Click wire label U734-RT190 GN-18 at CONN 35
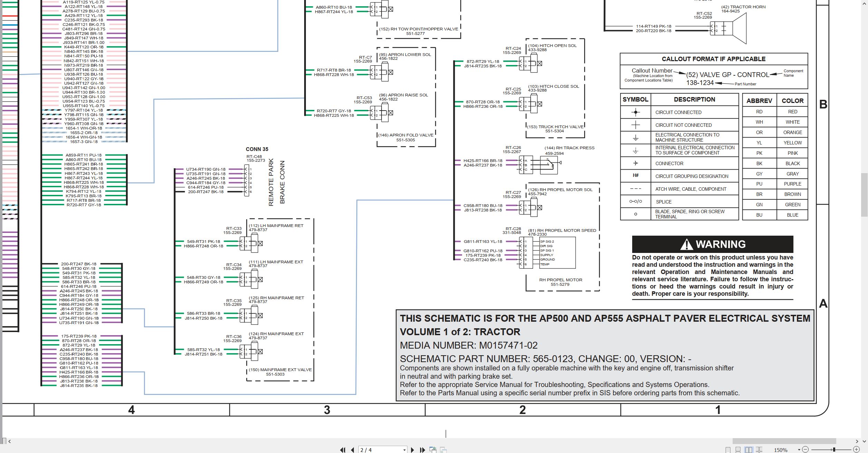The width and height of the screenshot is (868, 453). (x=206, y=169)
